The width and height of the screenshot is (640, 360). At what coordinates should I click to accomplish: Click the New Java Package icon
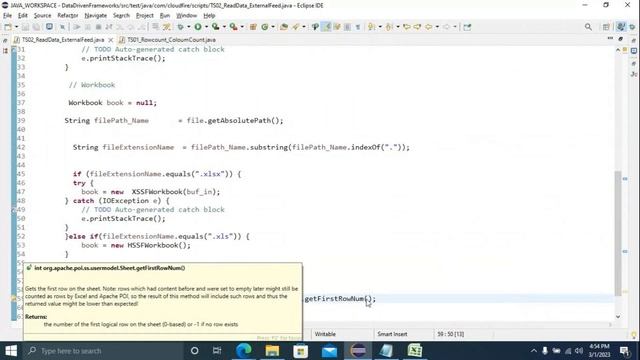pyautogui.click(x=253, y=27)
